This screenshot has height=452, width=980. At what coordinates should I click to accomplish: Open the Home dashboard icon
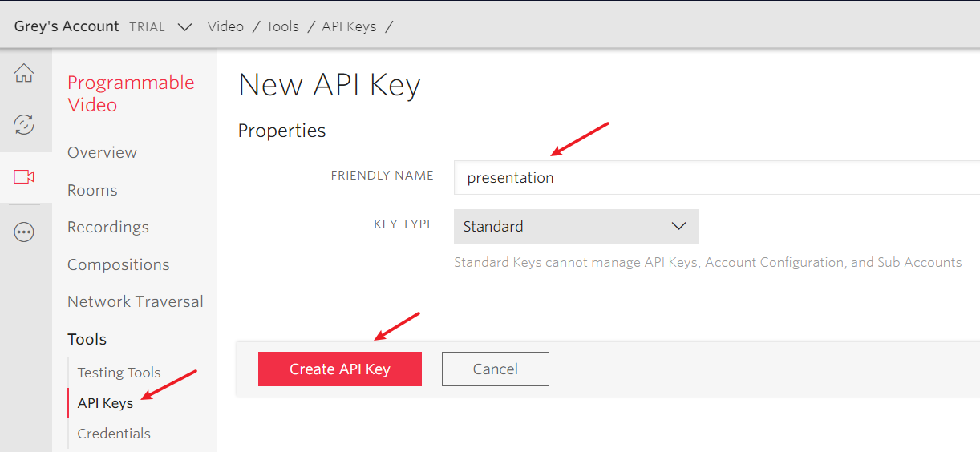pyautogui.click(x=24, y=73)
